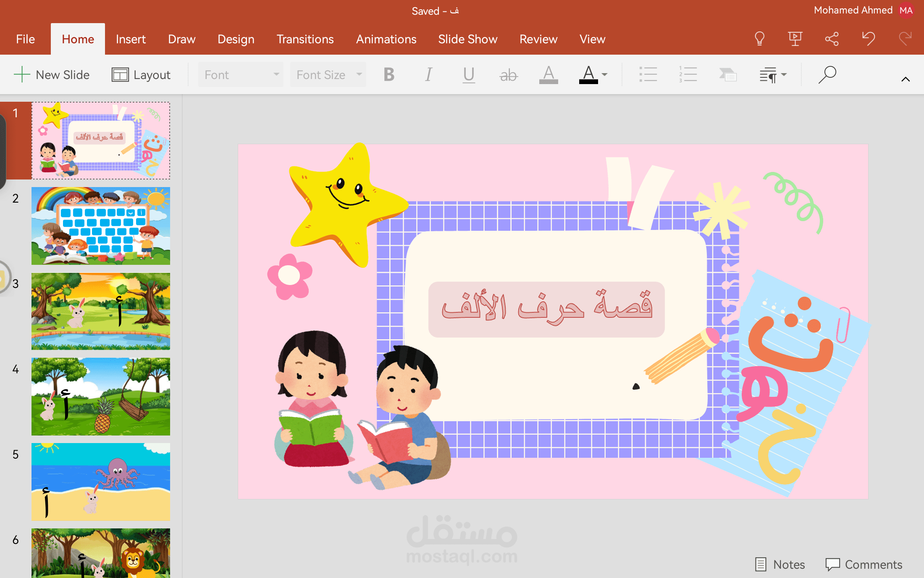Toggle Underline formatting
924x578 pixels.
click(x=469, y=75)
